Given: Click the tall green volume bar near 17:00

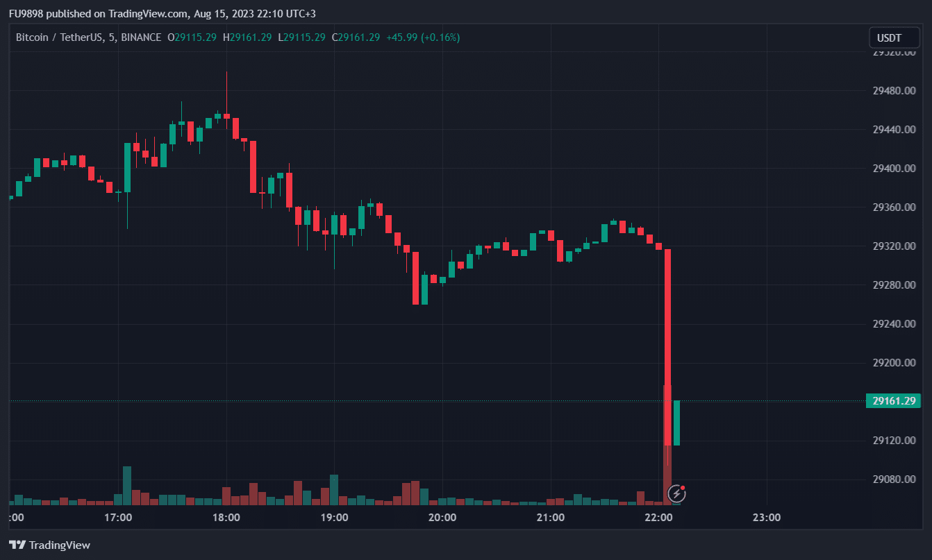Looking at the screenshot, I should click(x=127, y=484).
